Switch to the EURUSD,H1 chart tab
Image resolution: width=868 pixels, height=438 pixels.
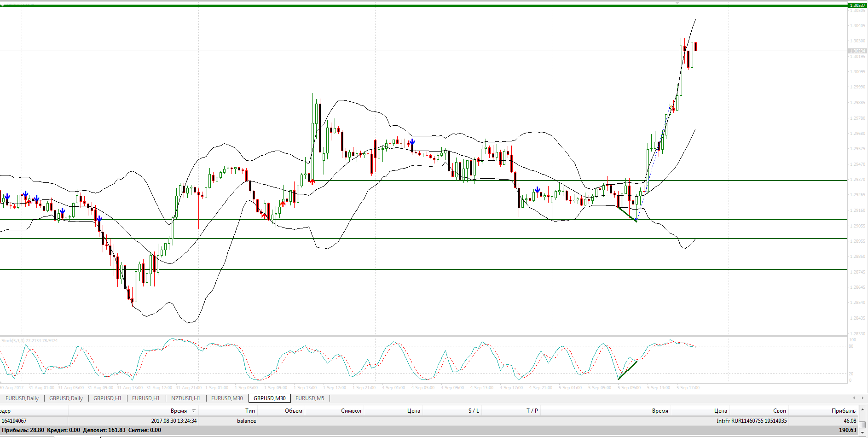point(146,398)
